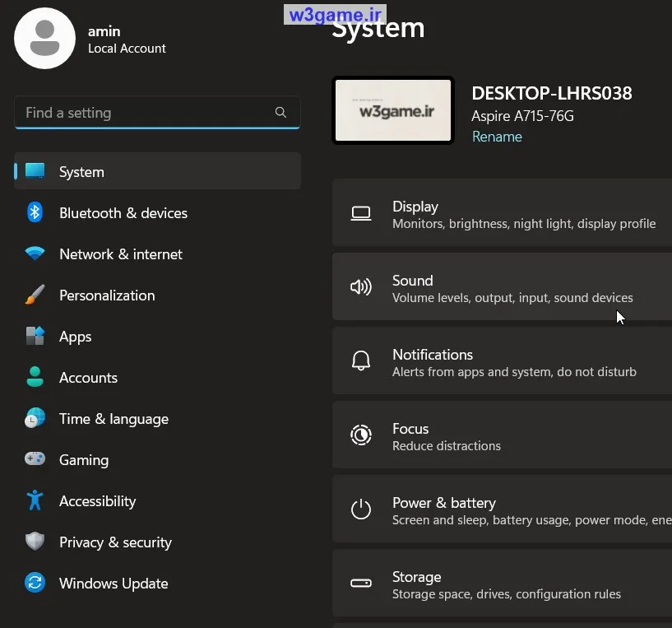672x628 pixels.
Task: Click the desktop wallpaper preview thumbnail
Action: [x=393, y=110]
